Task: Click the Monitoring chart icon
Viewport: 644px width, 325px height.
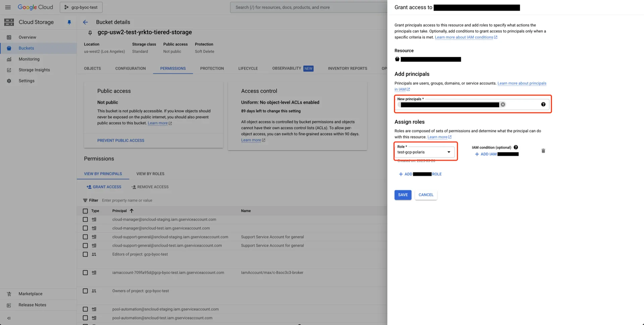Action: (9, 59)
